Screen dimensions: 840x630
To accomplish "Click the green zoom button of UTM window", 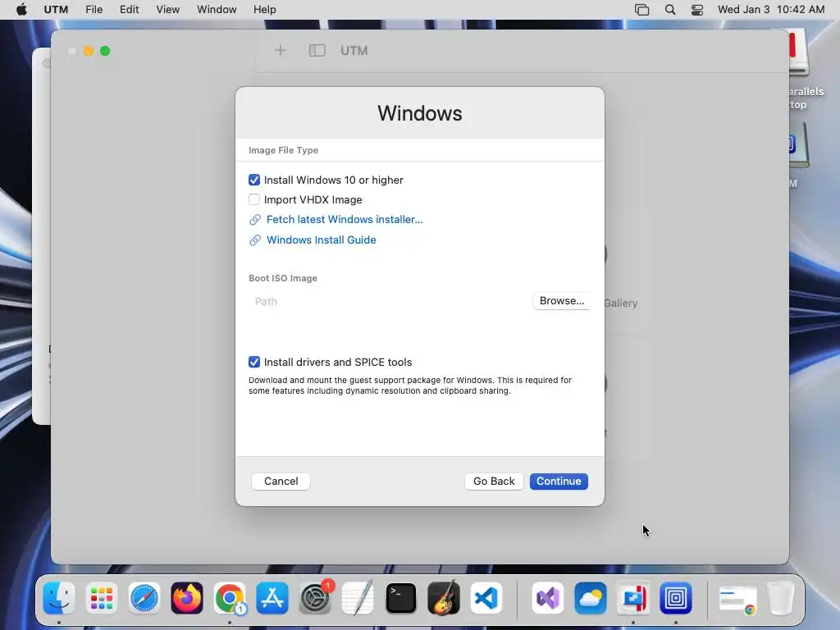I will (x=105, y=51).
